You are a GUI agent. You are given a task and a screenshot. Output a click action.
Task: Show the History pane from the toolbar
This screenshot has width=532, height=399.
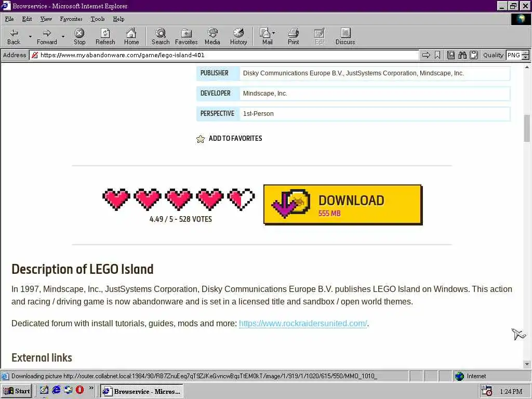[238, 37]
